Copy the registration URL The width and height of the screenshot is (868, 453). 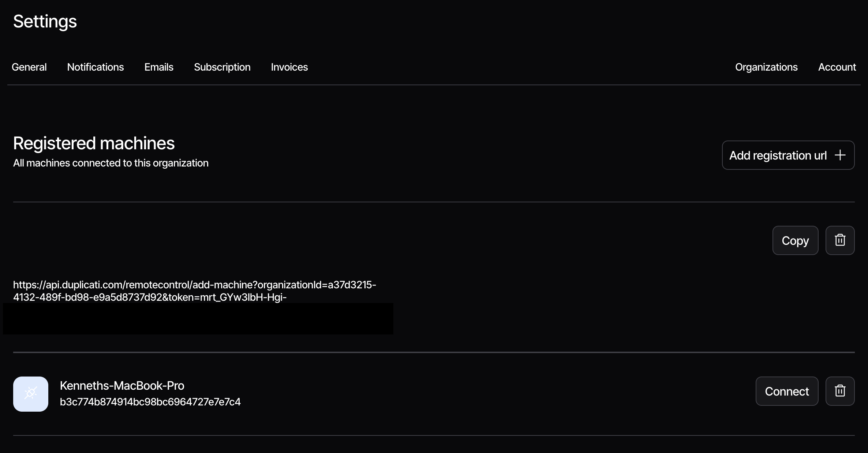795,240
